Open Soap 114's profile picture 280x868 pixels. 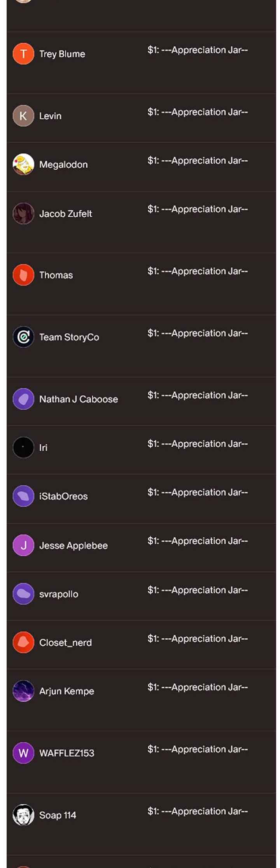coord(23,815)
